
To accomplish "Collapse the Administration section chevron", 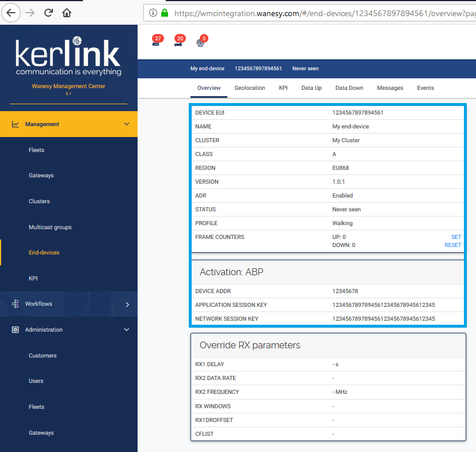I will coord(127,330).
